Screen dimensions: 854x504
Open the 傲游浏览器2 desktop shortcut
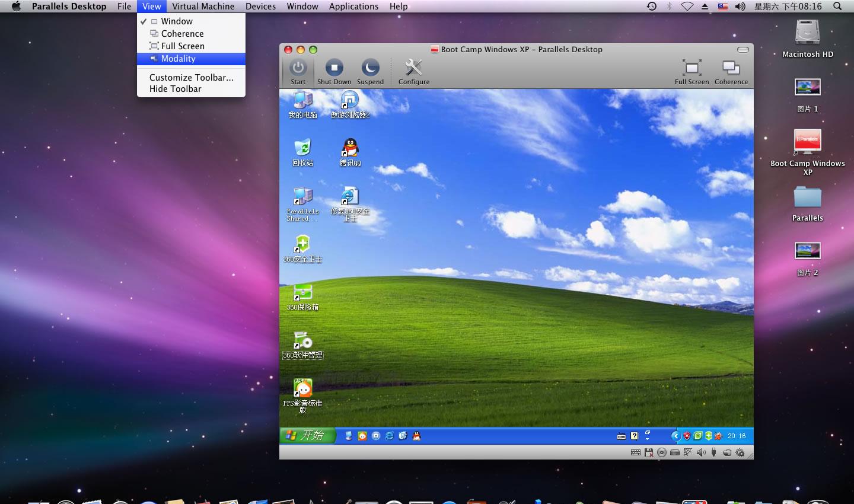coord(350,104)
